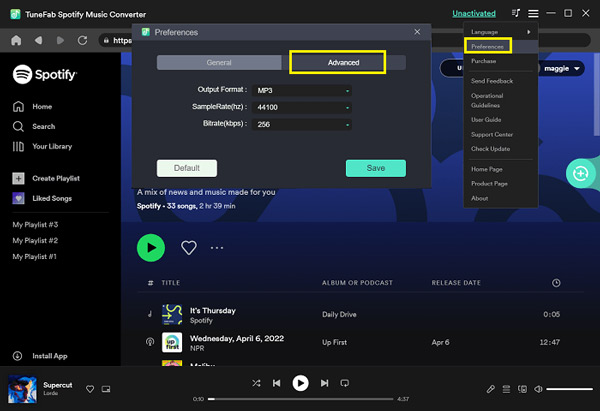This screenshot has width=600, height=411.
Task: Toggle repeat in the player bar
Action: point(344,383)
